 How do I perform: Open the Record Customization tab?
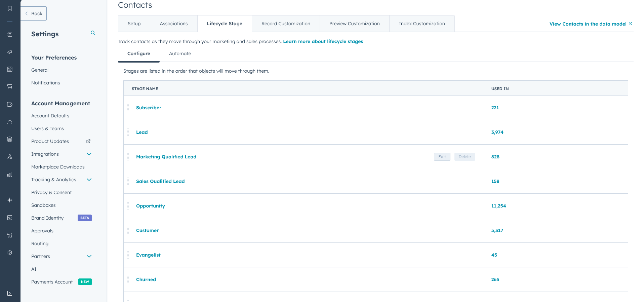[x=286, y=24]
